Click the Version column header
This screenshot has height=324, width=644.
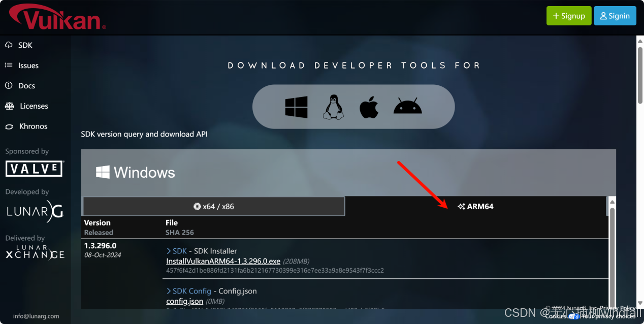[97, 222]
